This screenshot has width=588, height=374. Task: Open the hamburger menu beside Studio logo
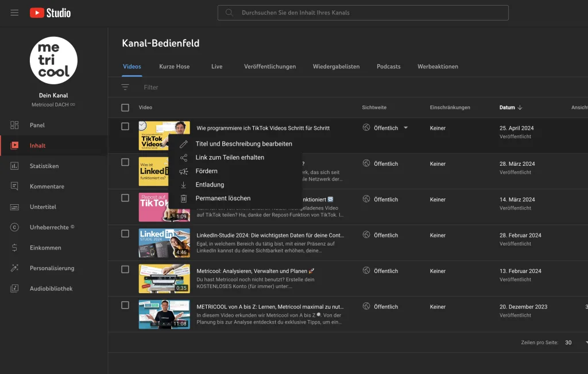(x=14, y=13)
